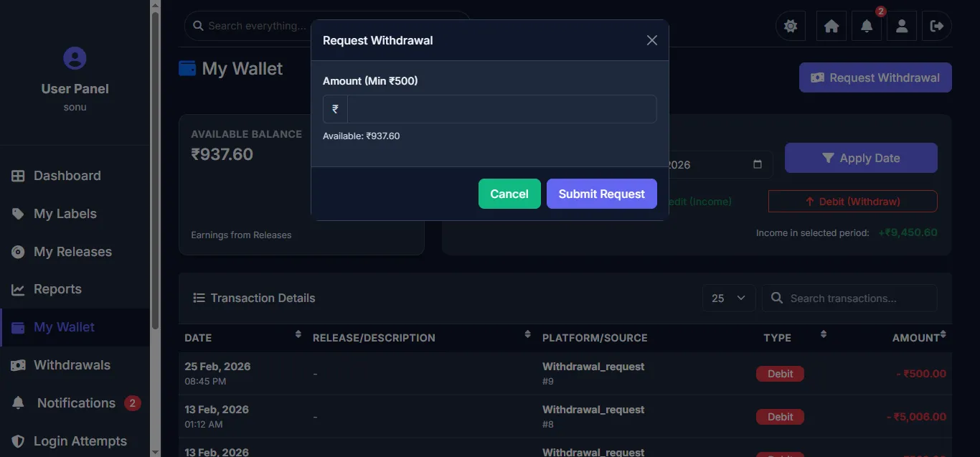Close the Request Withdrawal dialog
This screenshot has width=980, height=457.
651,40
